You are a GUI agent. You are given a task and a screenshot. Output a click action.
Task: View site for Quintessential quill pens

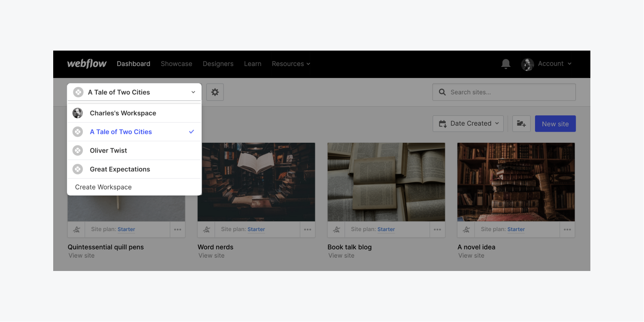(82, 256)
